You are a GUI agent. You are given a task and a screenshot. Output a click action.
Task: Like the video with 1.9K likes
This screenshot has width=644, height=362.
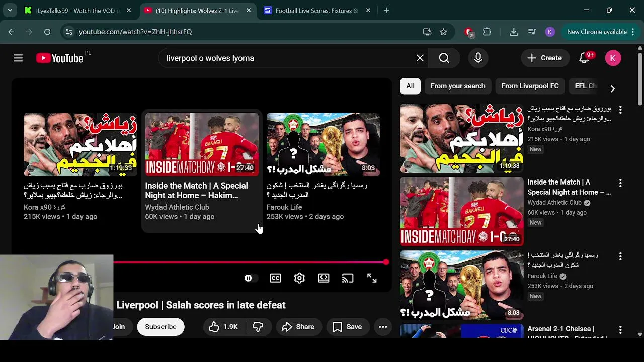[x=224, y=327]
